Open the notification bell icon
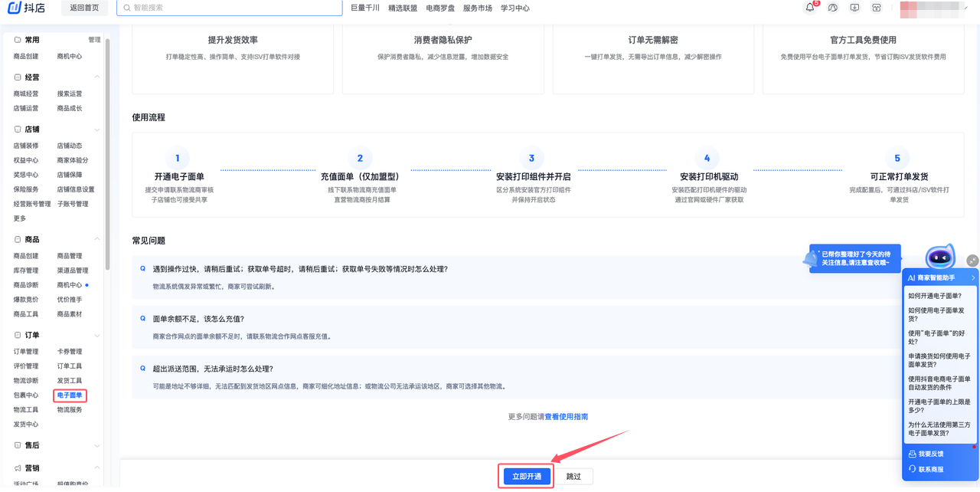This screenshot has height=492, width=980. point(810,8)
